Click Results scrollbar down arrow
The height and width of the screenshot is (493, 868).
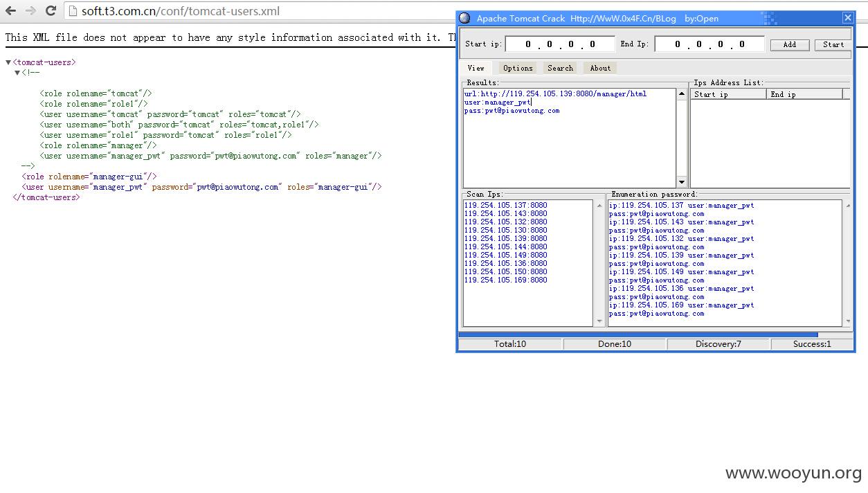pyautogui.click(x=681, y=182)
